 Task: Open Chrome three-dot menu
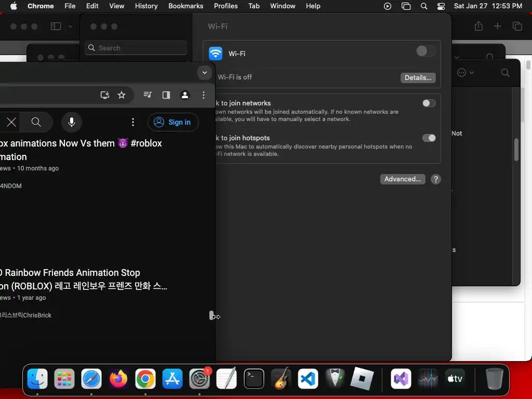tap(204, 96)
